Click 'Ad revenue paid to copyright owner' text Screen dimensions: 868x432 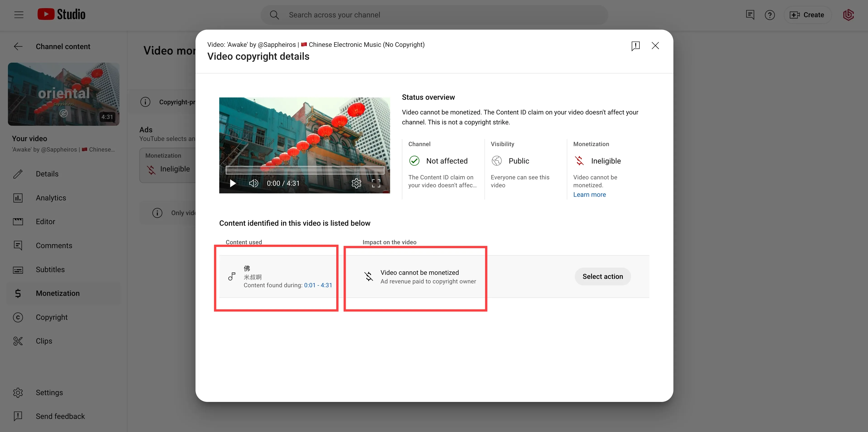tap(428, 282)
